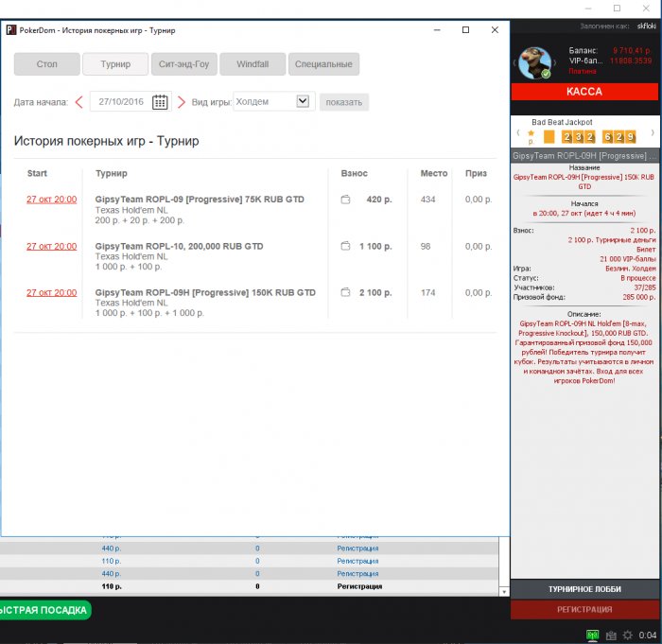Click the Платина status label
This screenshot has width=662, height=644.
[583, 71]
